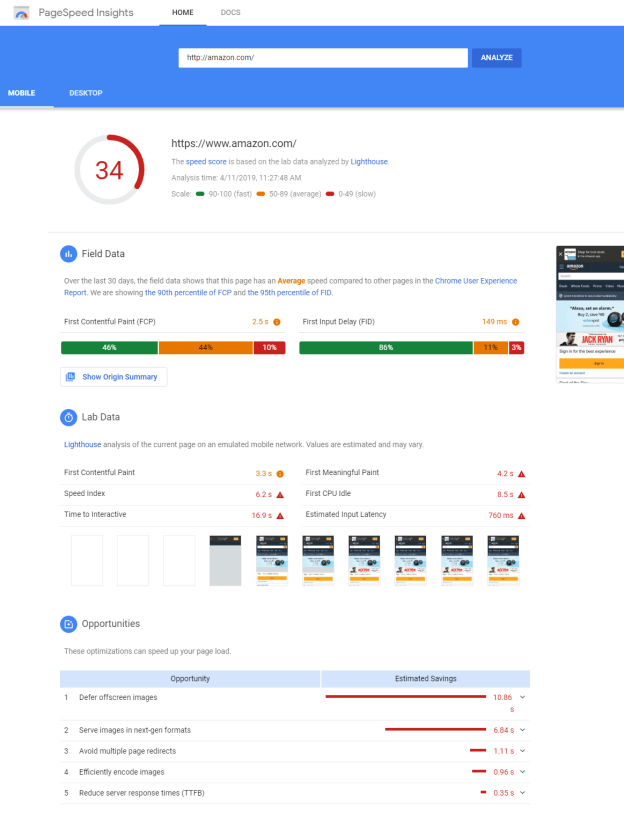Click the FCP 2.5 s info icon
The image size is (624, 817).
277,322
